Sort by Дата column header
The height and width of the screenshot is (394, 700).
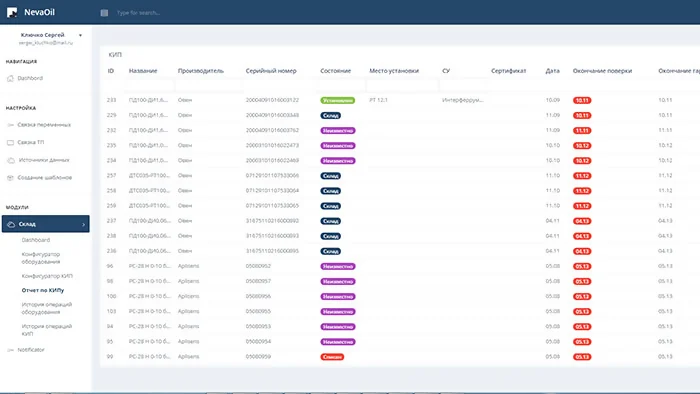553,71
